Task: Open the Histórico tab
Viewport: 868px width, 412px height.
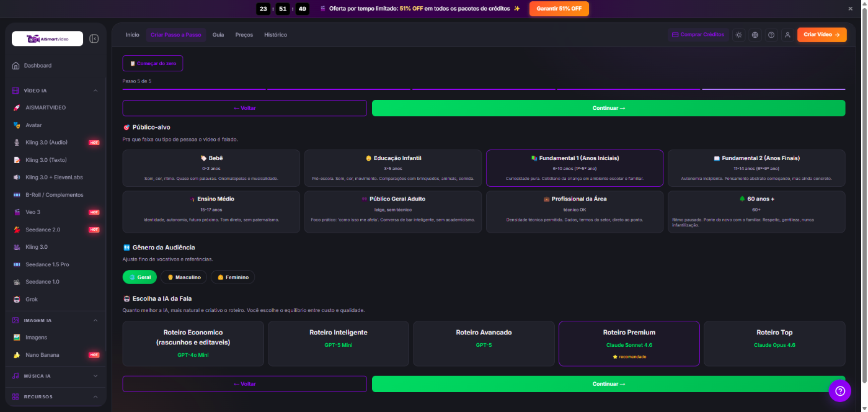Action: (275, 35)
